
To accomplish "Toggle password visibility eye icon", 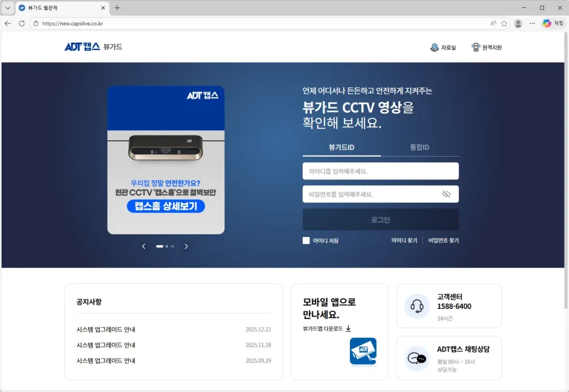I will pyautogui.click(x=446, y=194).
